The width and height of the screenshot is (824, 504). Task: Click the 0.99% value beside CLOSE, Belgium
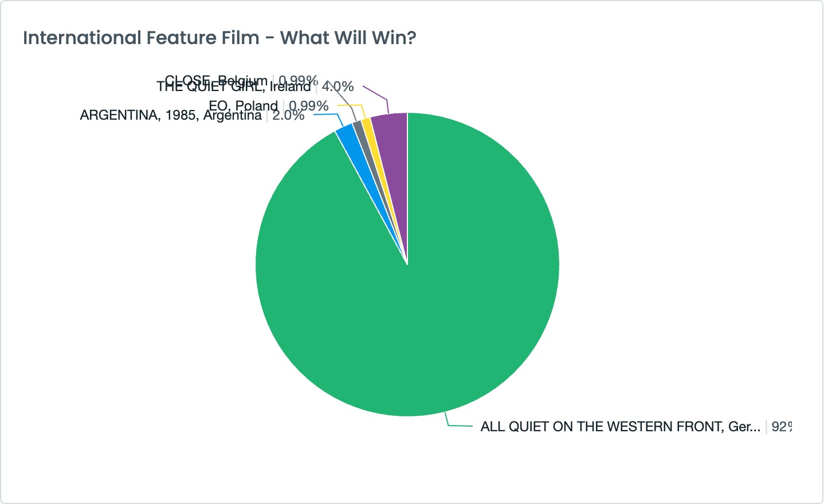coord(298,80)
